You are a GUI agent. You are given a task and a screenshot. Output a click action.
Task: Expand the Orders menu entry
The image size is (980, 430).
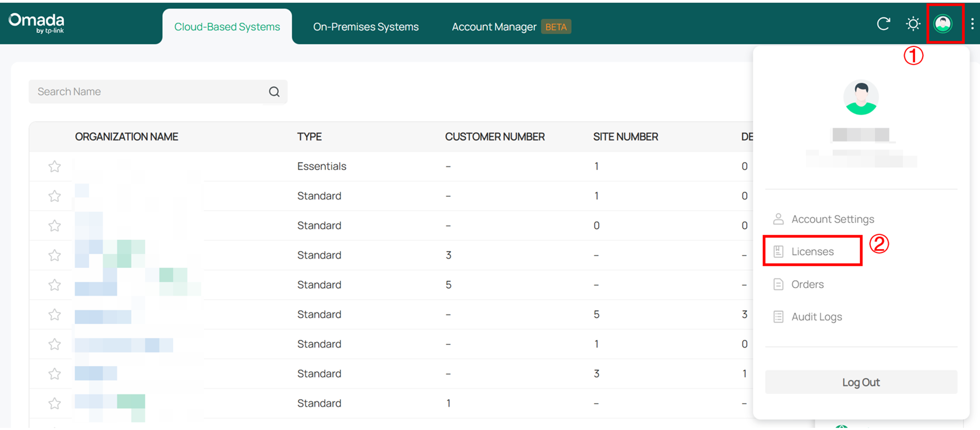[x=807, y=284]
